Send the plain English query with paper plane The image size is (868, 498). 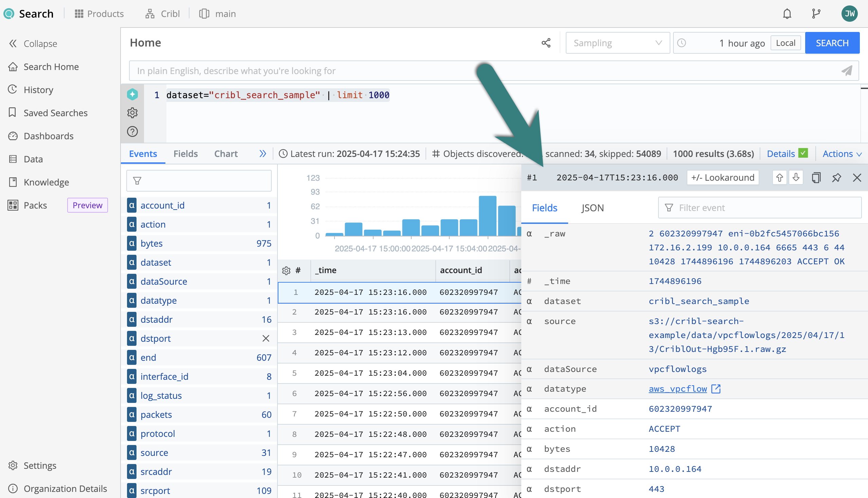coord(847,71)
